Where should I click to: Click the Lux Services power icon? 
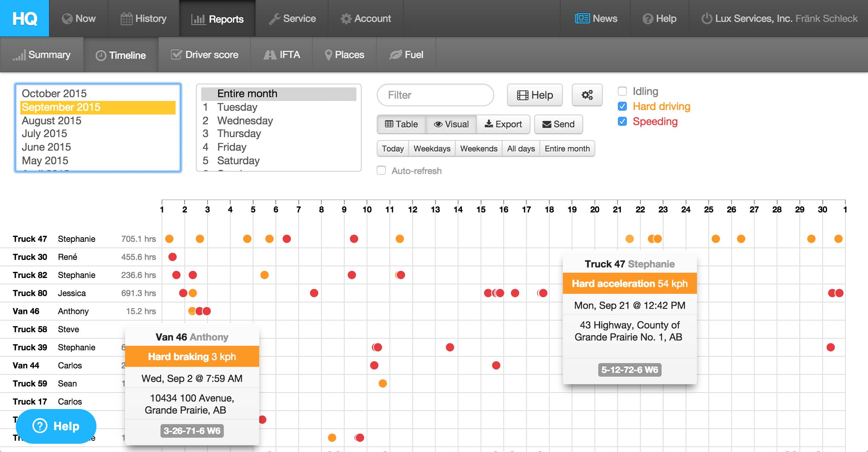click(706, 18)
